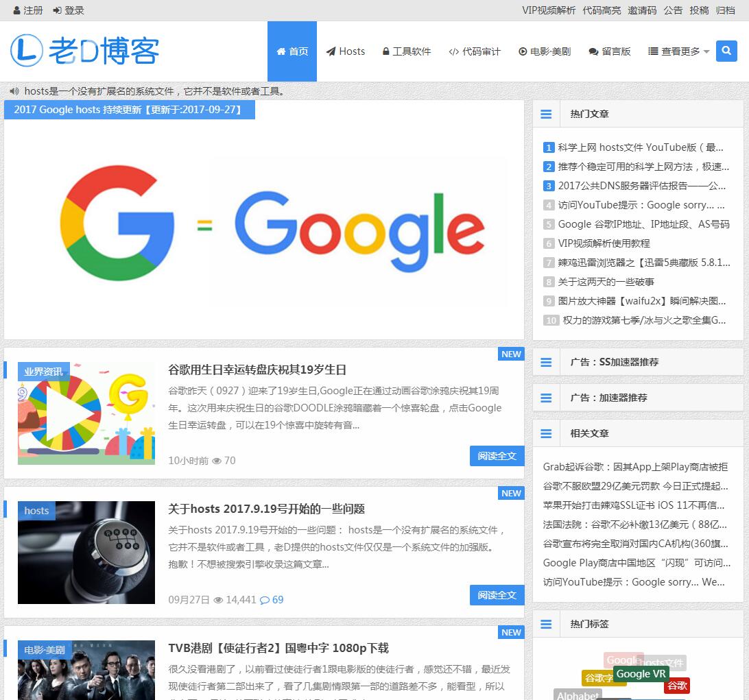Click the yellow 谷歌字 tag

point(599,677)
